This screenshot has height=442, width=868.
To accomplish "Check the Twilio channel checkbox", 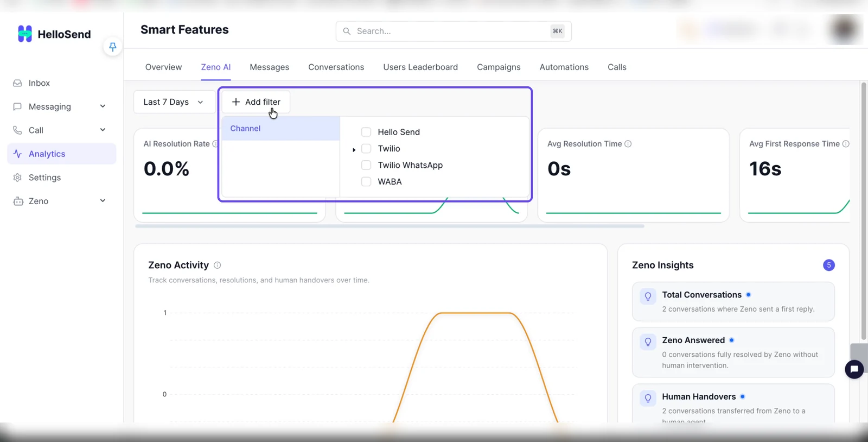I will pyautogui.click(x=366, y=149).
